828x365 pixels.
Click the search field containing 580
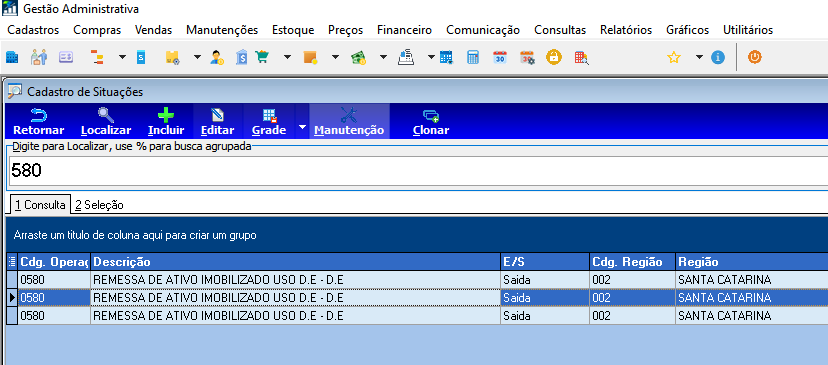pos(417,171)
